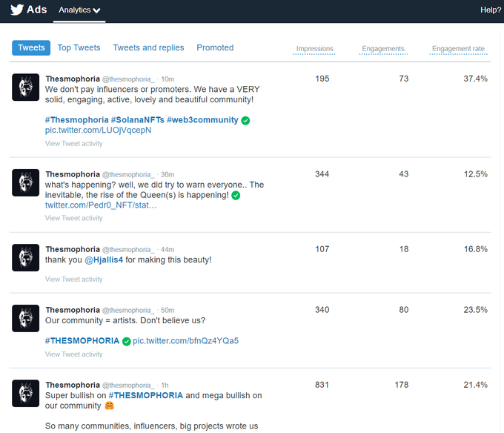Click the Ads label beside the logo
The image size is (504, 433).
click(x=36, y=10)
